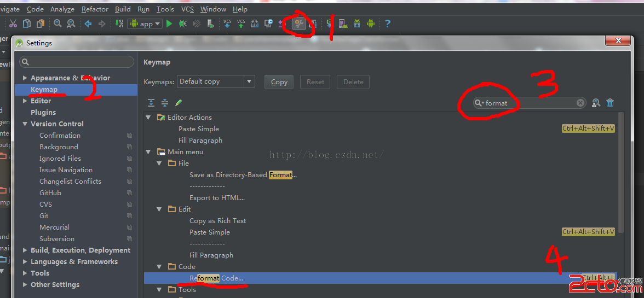Select 'Reformat Code...' action row
This screenshot has width=644, height=298.
380,278
